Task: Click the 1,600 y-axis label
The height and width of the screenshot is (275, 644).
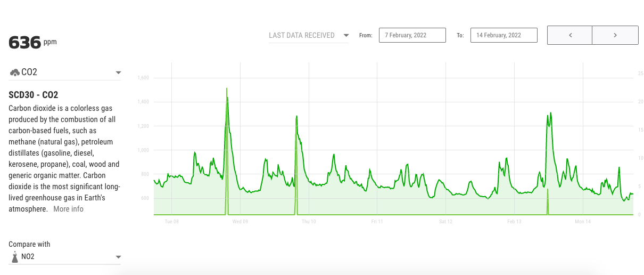Action: [x=143, y=78]
